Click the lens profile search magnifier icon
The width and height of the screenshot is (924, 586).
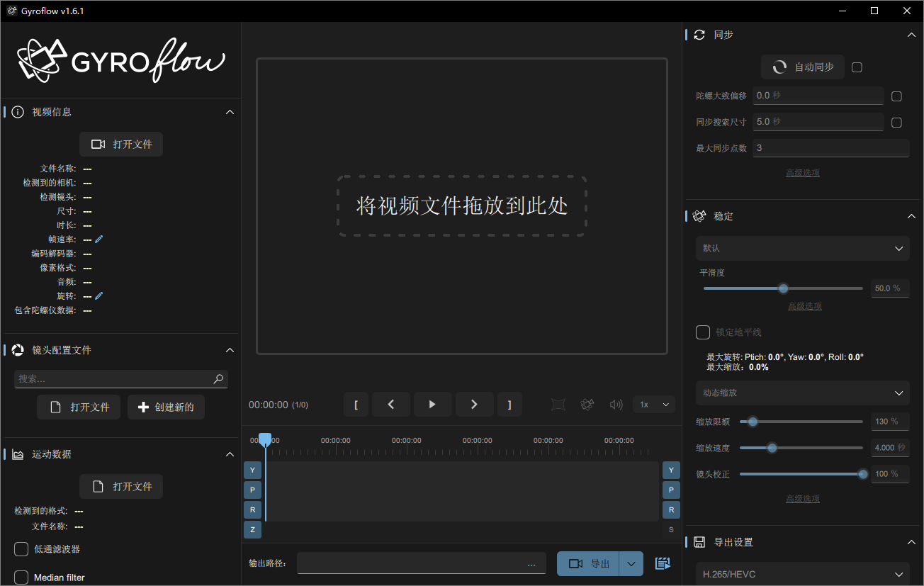coord(218,379)
